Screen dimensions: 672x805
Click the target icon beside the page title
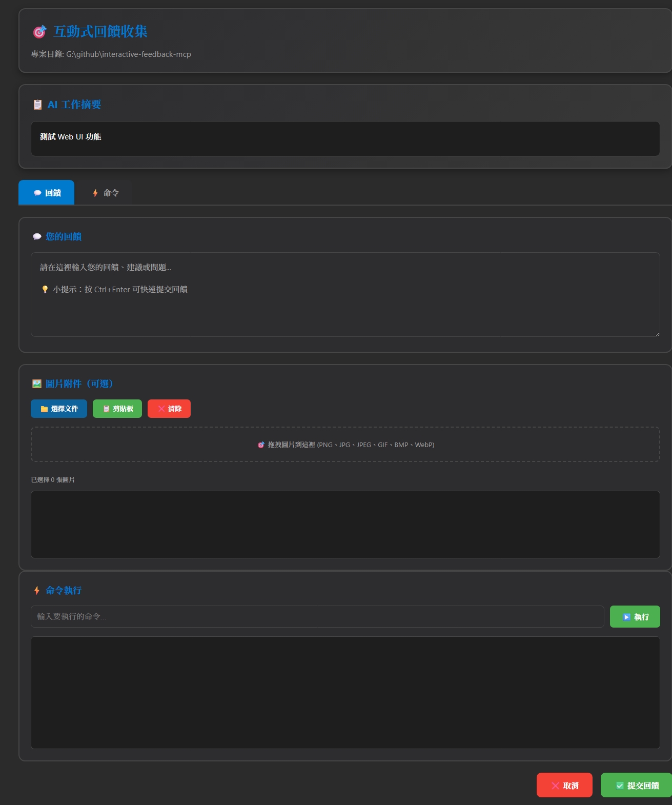(39, 32)
